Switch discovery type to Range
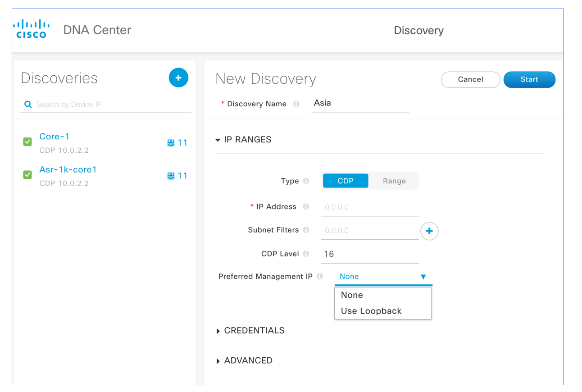 pyautogui.click(x=394, y=181)
